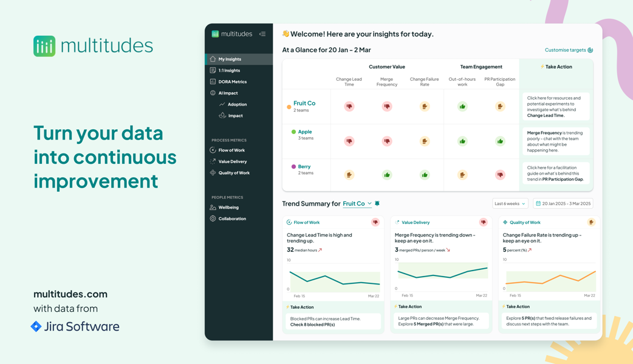Click Fruit Co Merge Frequency thumbs-down
Viewport: 633px width, 364px height.
(x=387, y=106)
